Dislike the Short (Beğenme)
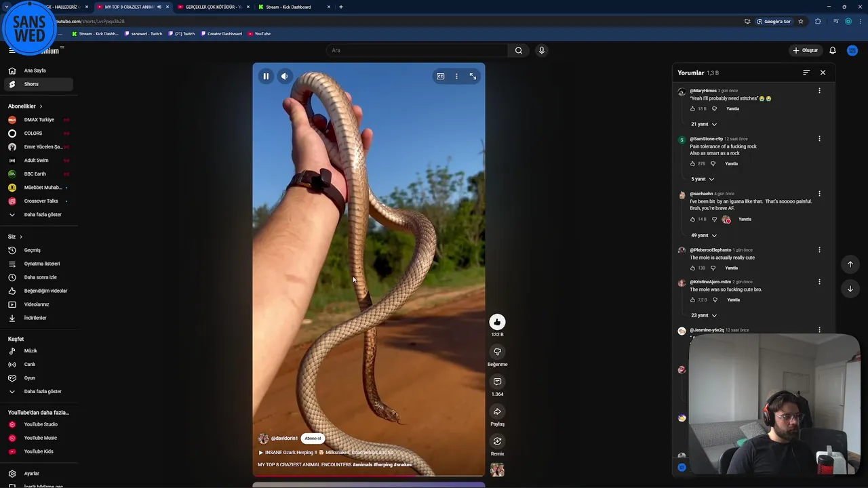868x488 pixels. pos(497,352)
